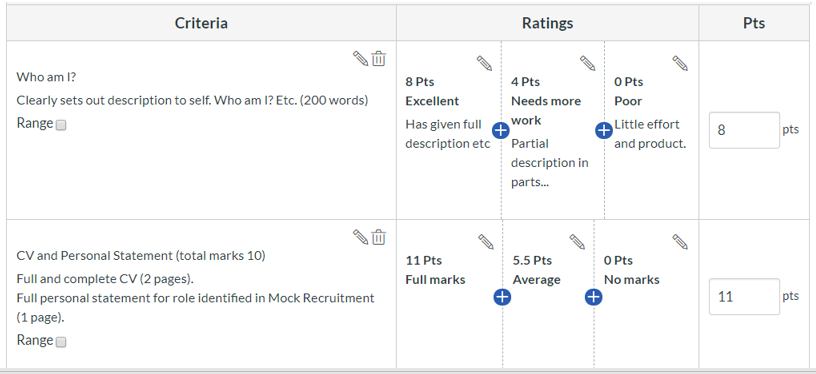Image resolution: width=816 pixels, height=374 pixels.
Task: Add rating between Needs more work and Poor
Action: [604, 130]
